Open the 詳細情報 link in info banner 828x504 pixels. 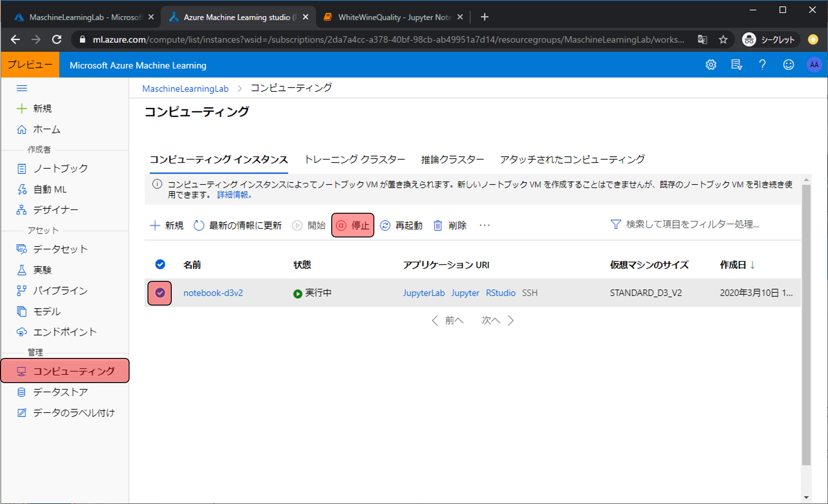click(x=234, y=195)
